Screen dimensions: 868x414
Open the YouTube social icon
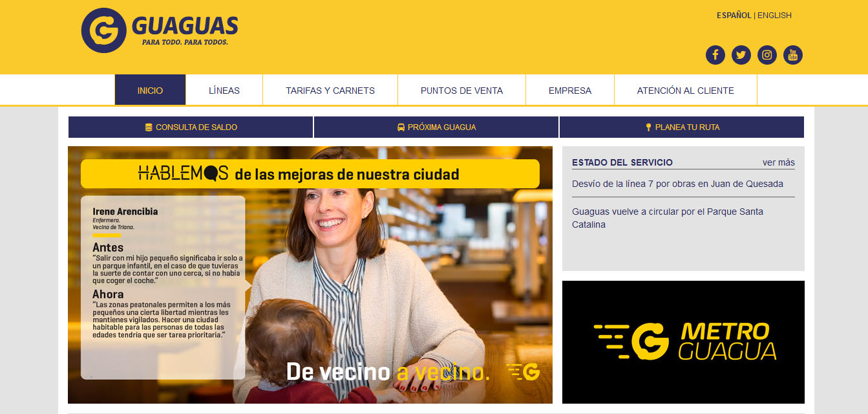(792, 55)
